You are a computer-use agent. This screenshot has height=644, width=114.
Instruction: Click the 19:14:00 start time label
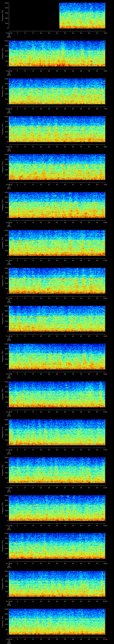[9, 412]
